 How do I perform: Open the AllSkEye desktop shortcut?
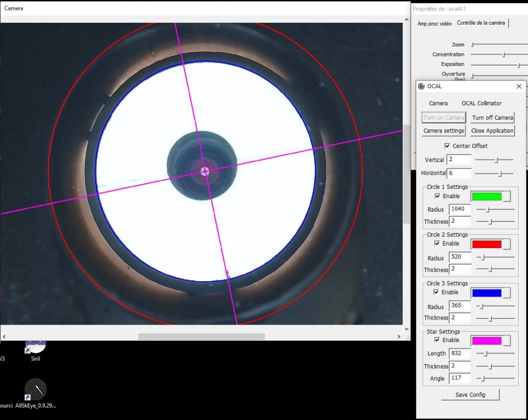(35, 391)
